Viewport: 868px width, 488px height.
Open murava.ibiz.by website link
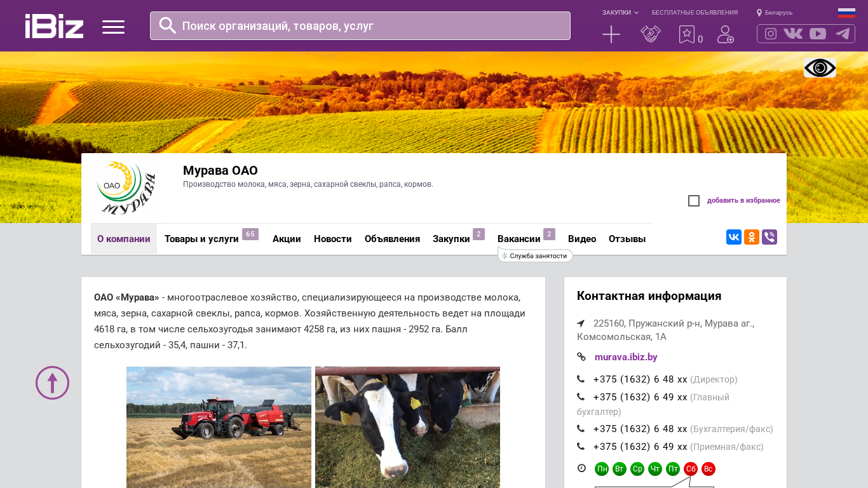tap(626, 357)
